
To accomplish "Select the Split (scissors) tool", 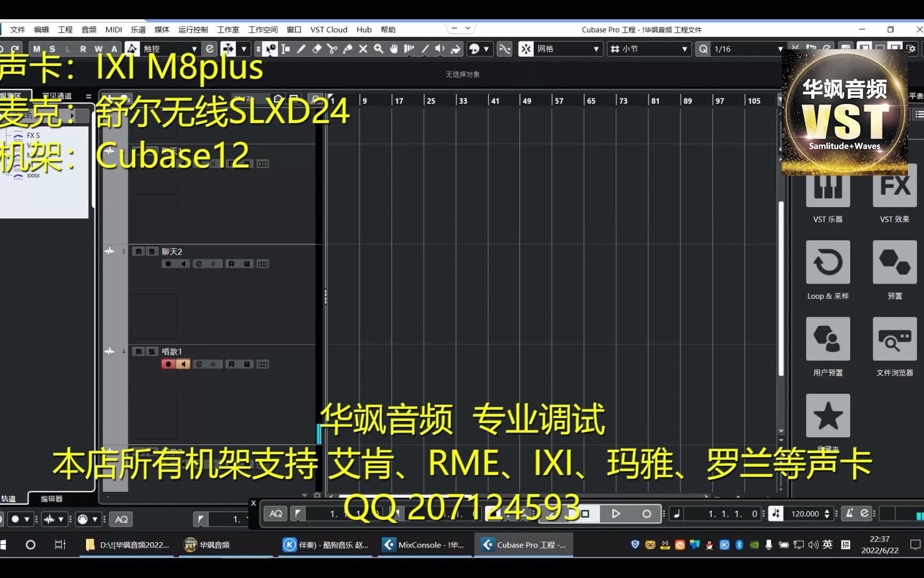I will pos(332,49).
